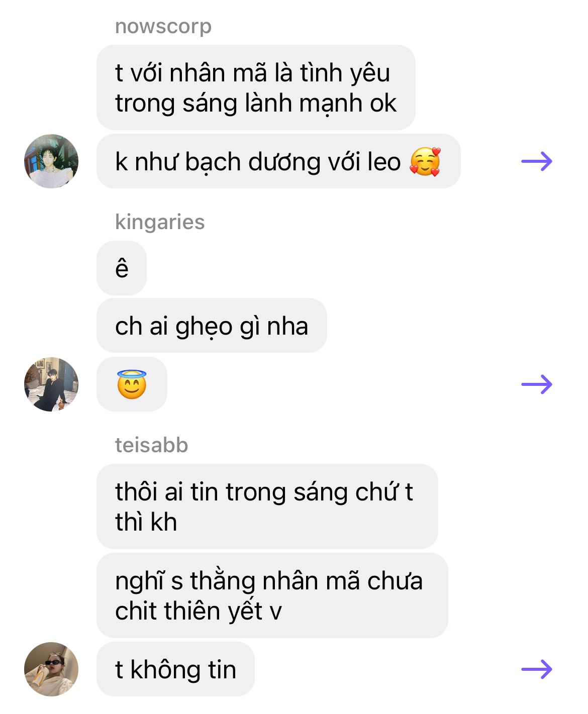This screenshot has height=714, width=588.
Task: Select the 'nghĩ s thằng nhân mã' message
Action: [272, 595]
